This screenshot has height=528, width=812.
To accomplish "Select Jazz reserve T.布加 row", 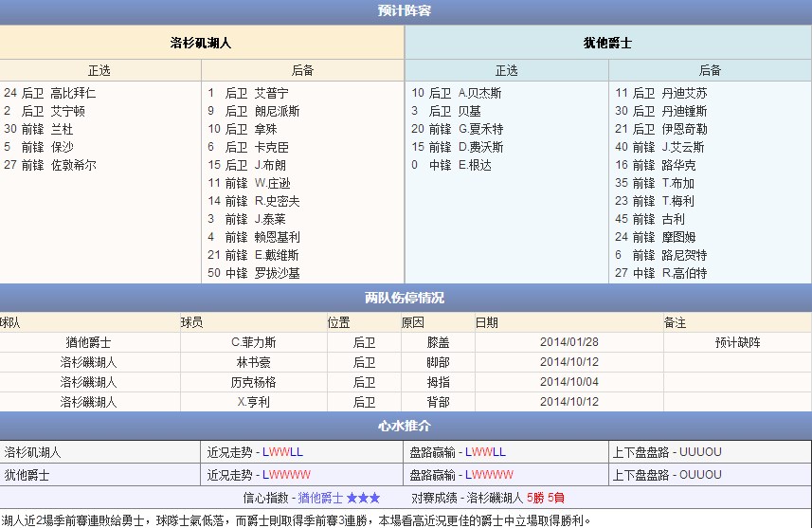I will [655, 184].
